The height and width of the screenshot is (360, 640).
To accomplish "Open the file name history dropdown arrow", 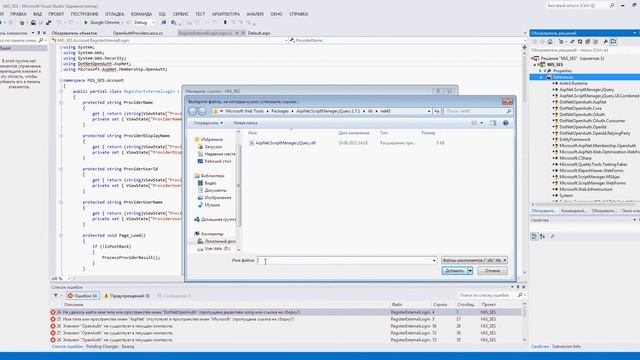I will click(434, 260).
